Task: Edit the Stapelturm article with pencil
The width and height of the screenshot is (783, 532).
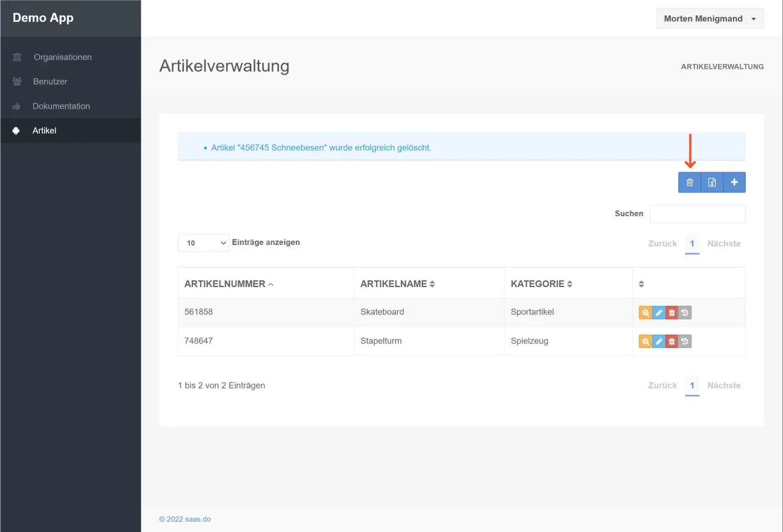Action: coord(658,341)
